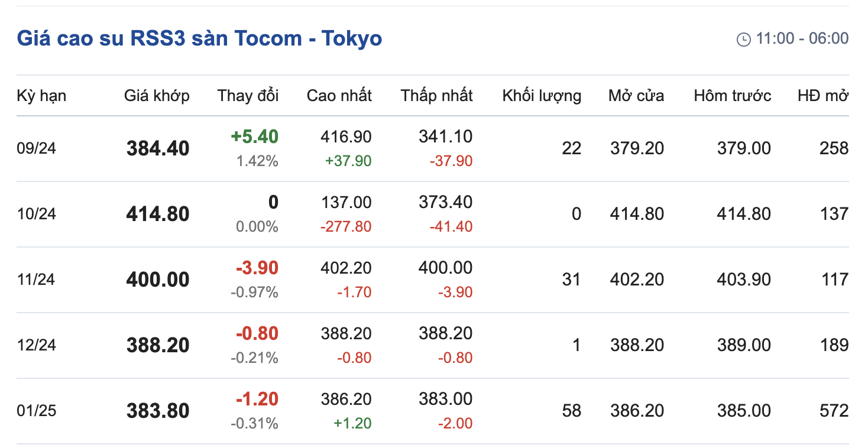This screenshot has height=448, width=868.
Task: Click the clock icon beside trading hours
Action: (x=743, y=40)
